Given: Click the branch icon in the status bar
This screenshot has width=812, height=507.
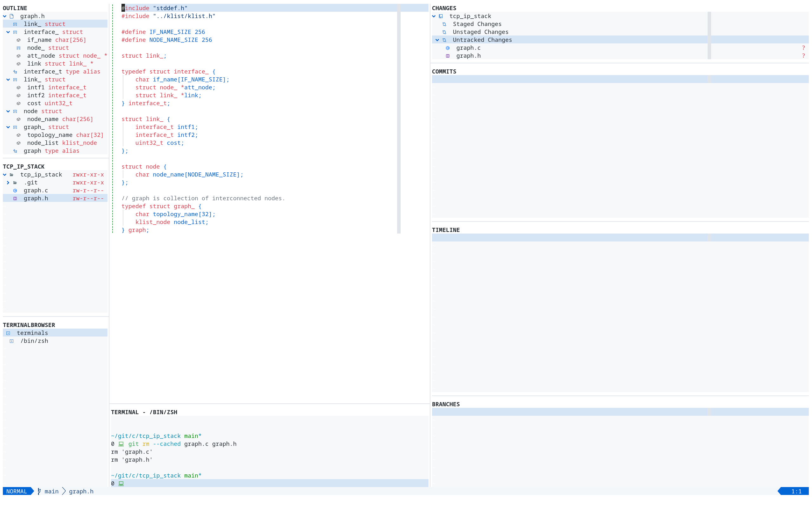Looking at the screenshot, I should point(39,491).
